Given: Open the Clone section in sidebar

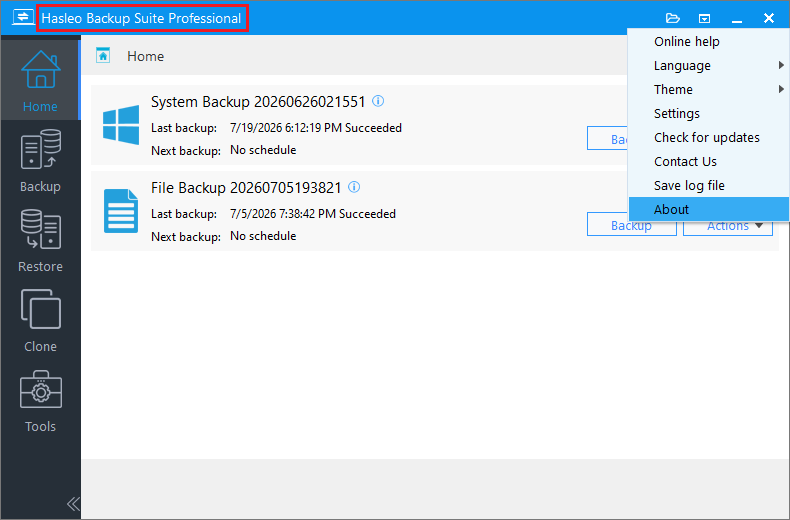Looking at the screenshot, I should click(40, 320).
